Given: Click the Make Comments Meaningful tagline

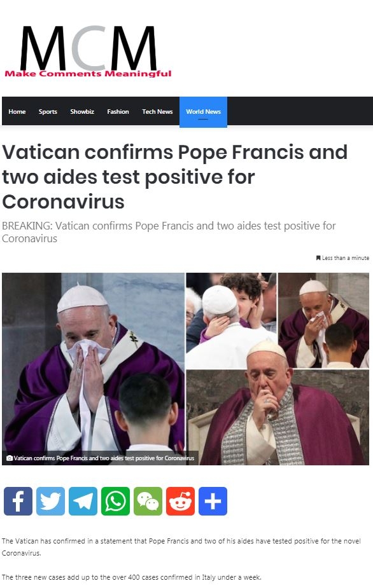Looking at the screenshot, I should tap(88, 74).
